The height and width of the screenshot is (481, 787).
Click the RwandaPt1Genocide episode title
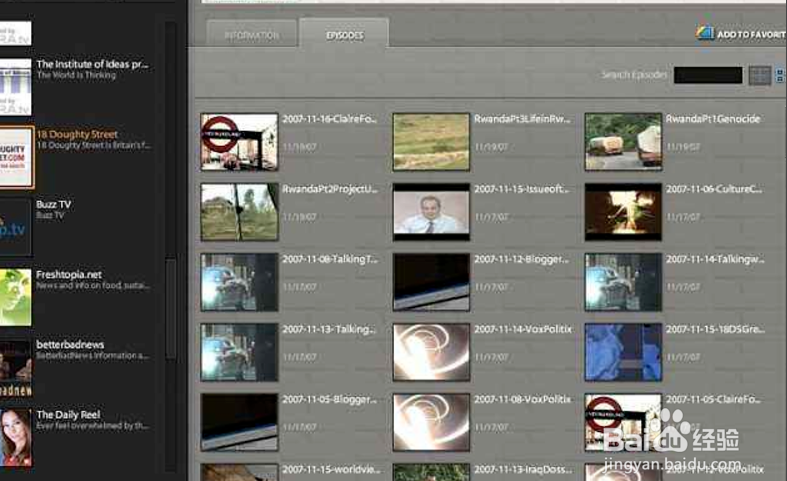point(713,119)
